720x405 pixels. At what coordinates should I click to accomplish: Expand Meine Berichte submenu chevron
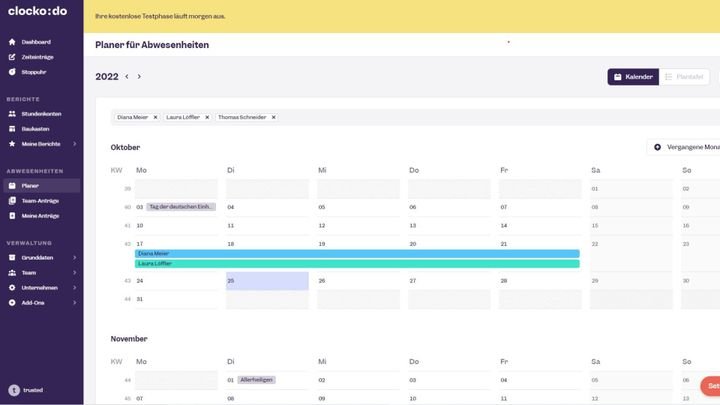click(x=75, y=144)
